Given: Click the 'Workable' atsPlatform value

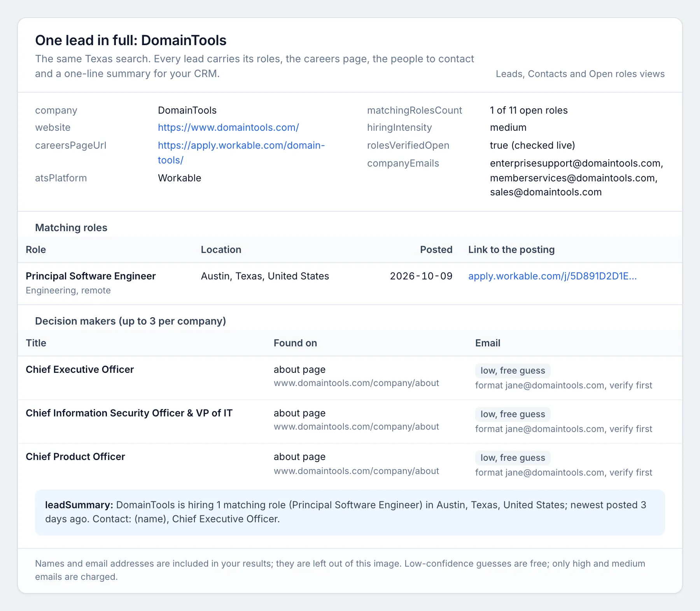Looking at the screenshot, I should [180, 178].
